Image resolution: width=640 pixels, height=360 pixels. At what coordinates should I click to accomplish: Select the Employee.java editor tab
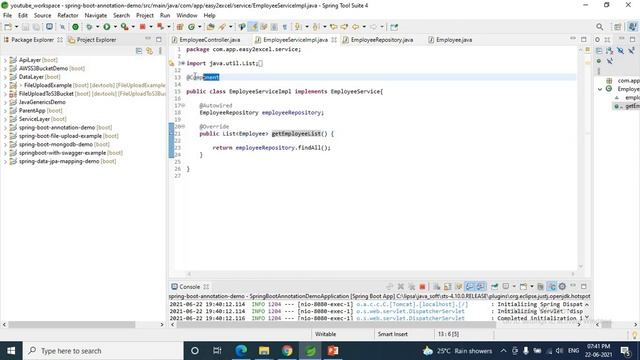[x=450, y=40]
